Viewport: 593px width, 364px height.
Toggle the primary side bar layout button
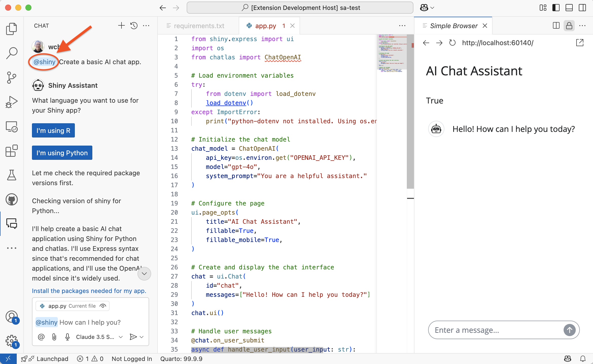(556, 8)
